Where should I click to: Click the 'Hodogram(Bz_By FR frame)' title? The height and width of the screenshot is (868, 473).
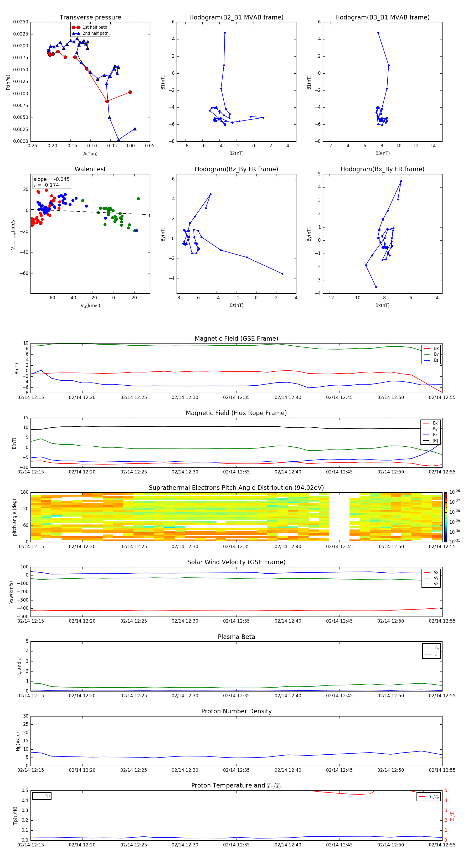pos(236,169)
